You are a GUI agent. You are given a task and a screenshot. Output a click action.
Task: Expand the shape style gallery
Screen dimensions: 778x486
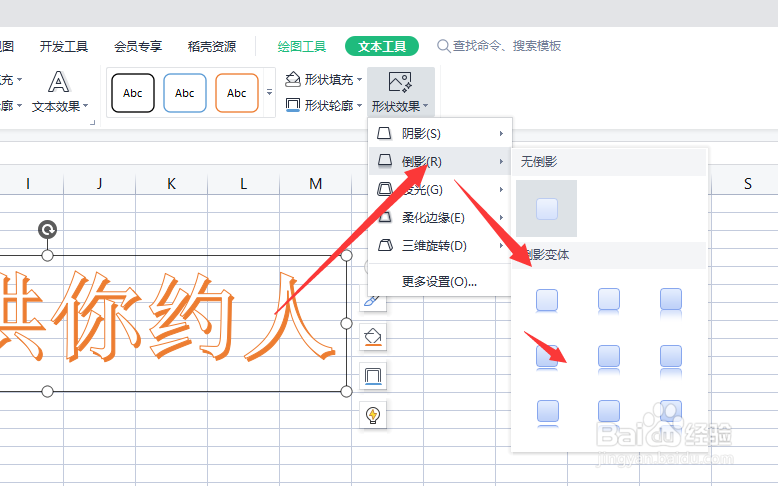269,93
